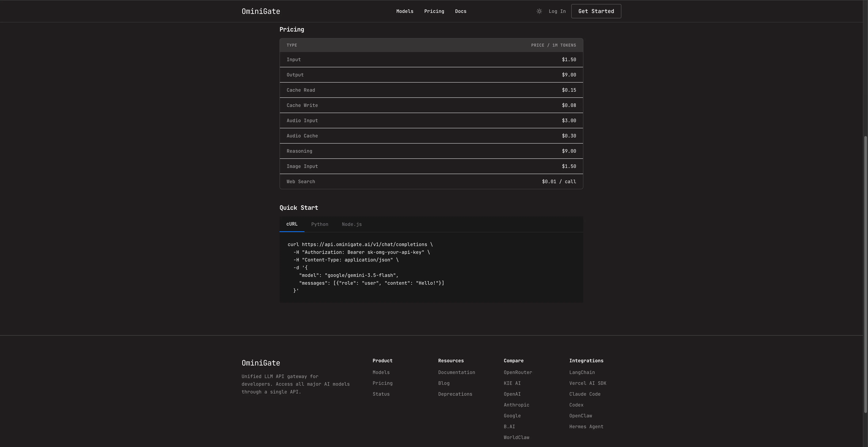Click the Reasoning price $9.00
This screenshot has height=447, width=868.
569,151
